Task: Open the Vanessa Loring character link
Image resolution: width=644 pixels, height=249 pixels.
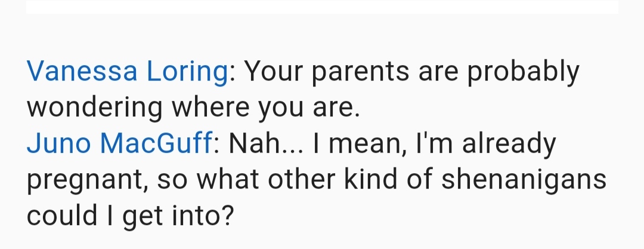Action: click(128, 72)
